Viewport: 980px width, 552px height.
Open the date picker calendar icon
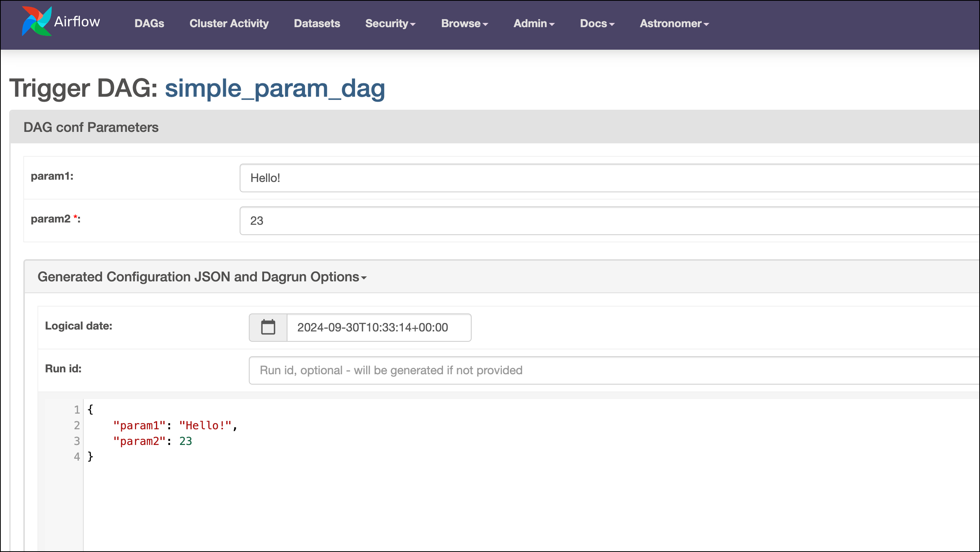click(x=268, y=327)
